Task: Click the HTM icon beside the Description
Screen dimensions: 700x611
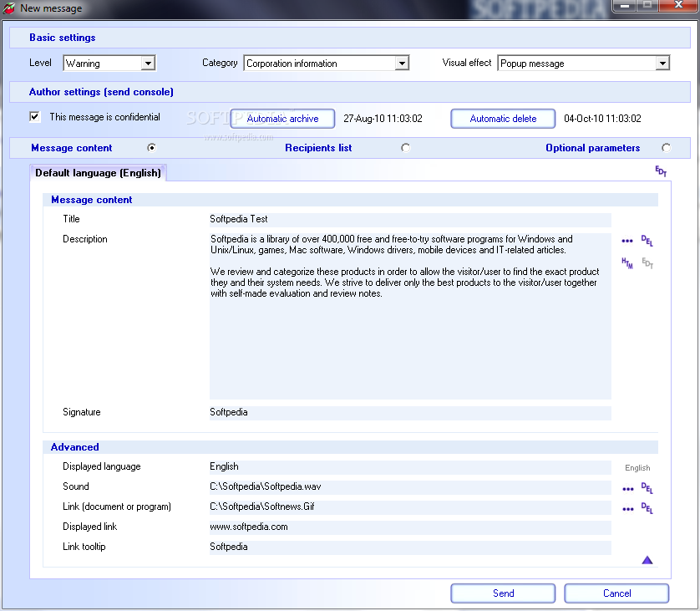Action: tap(627, 263)
